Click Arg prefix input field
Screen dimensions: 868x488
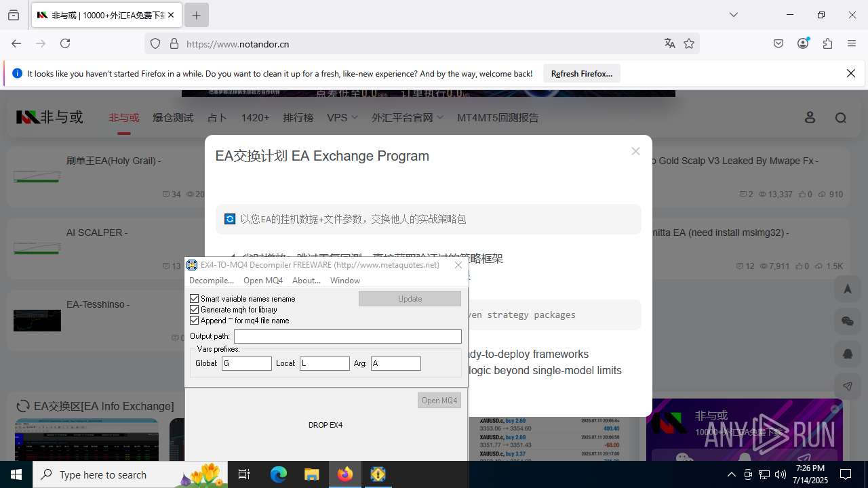tap(396, 363)
